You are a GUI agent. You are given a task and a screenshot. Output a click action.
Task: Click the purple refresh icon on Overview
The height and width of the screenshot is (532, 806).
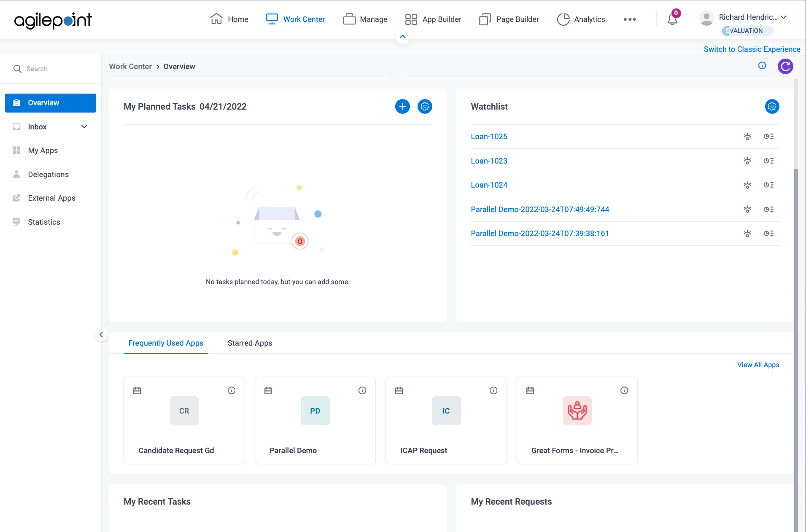click(x=785, y=66)
